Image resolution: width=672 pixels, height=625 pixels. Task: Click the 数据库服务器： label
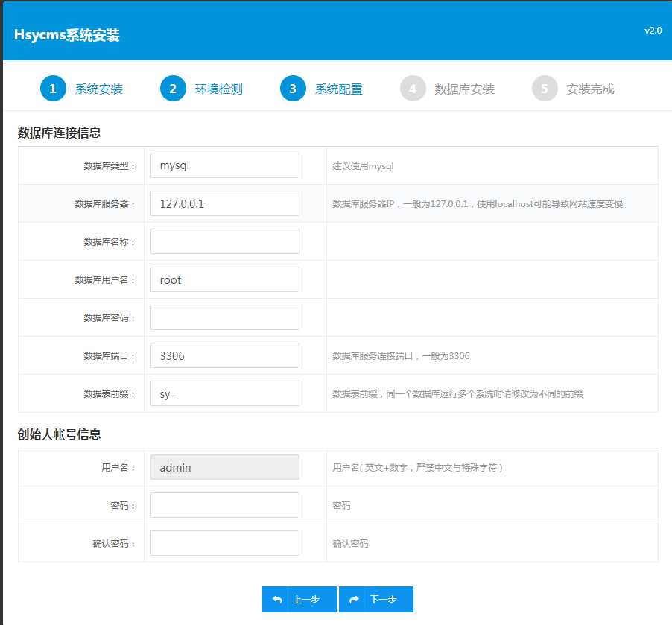[x=105, y=204]
